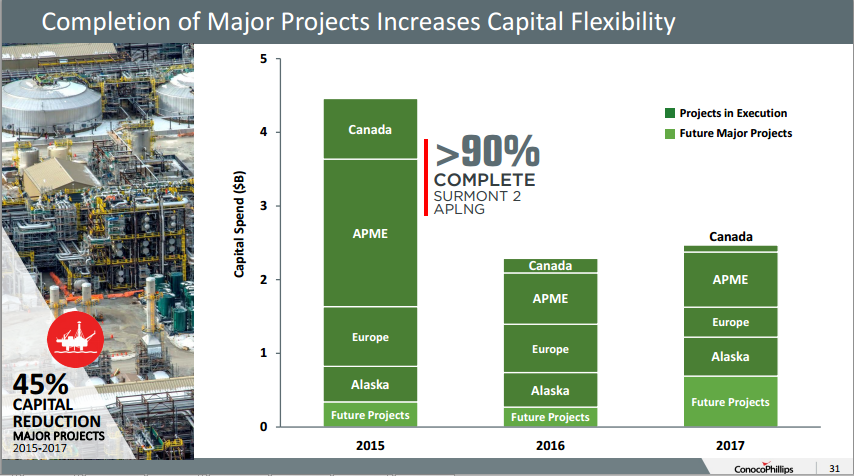Select the 2015 Alaska bar segment

click(x=370, y=385)
